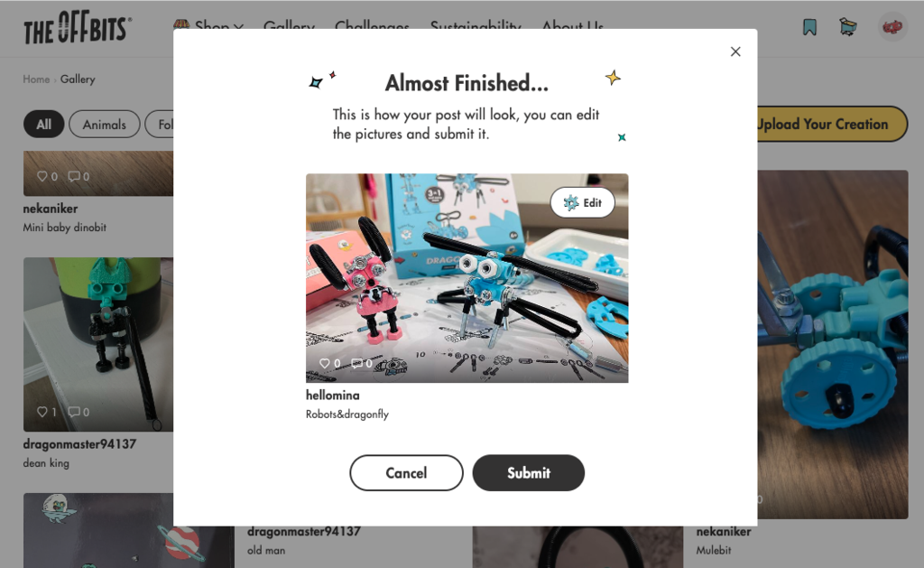Open the shopping cart icon

[x=847, y=27]
